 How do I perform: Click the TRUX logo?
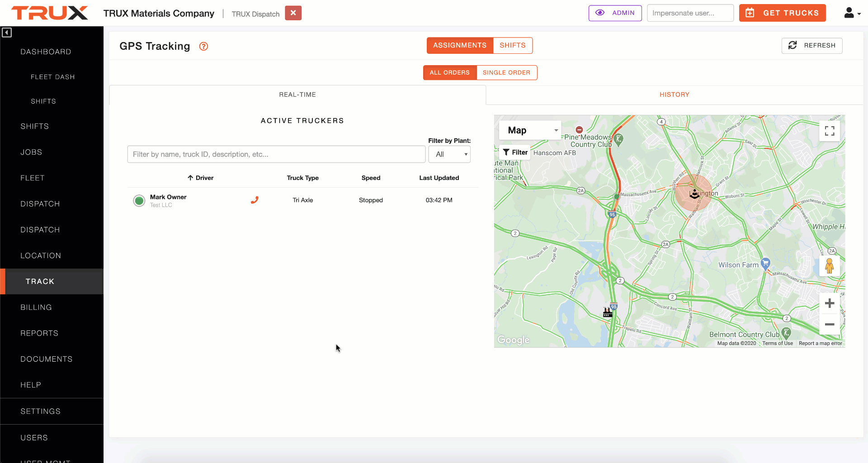pyautogui.click(x=50, y=13)
